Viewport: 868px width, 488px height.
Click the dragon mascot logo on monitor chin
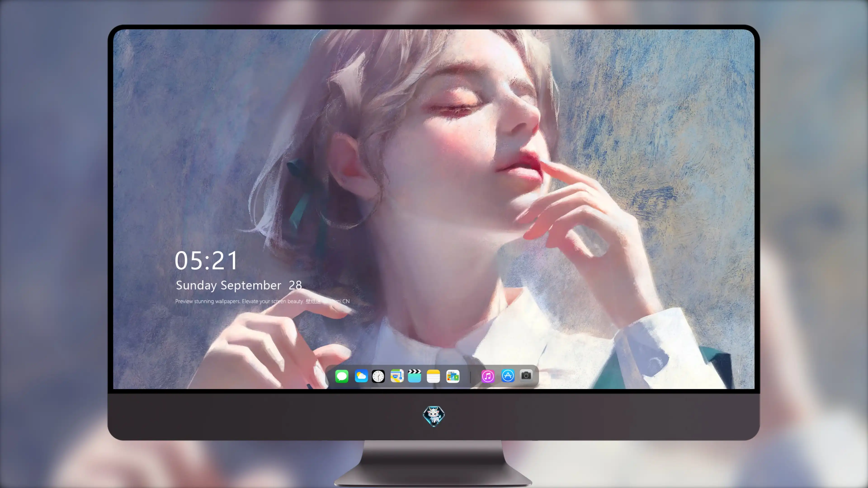coord(434,416)
